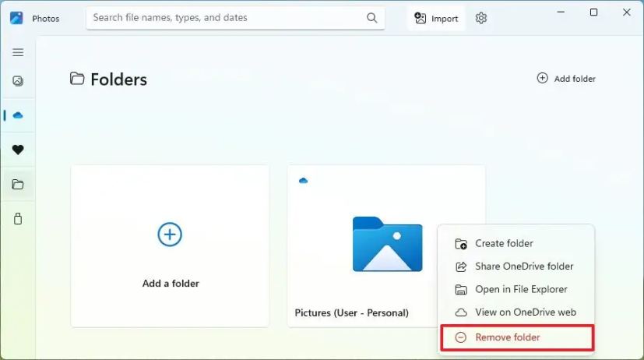This screenshot has height=360, width=644.
Task: Click the Import button
Action: 436,19
